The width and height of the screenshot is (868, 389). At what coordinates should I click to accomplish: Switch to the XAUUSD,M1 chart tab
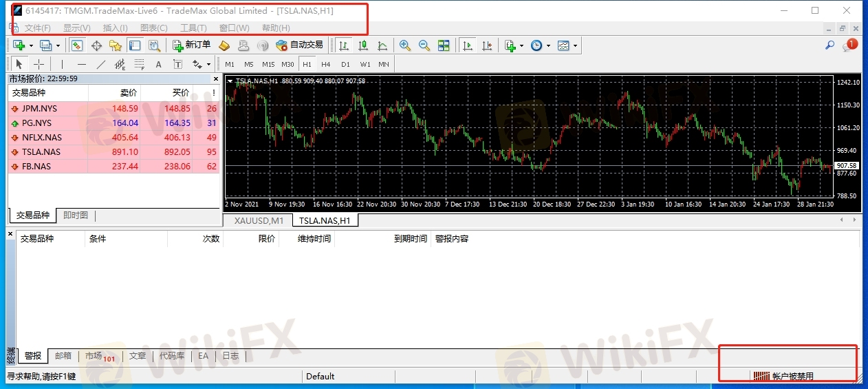259,220
